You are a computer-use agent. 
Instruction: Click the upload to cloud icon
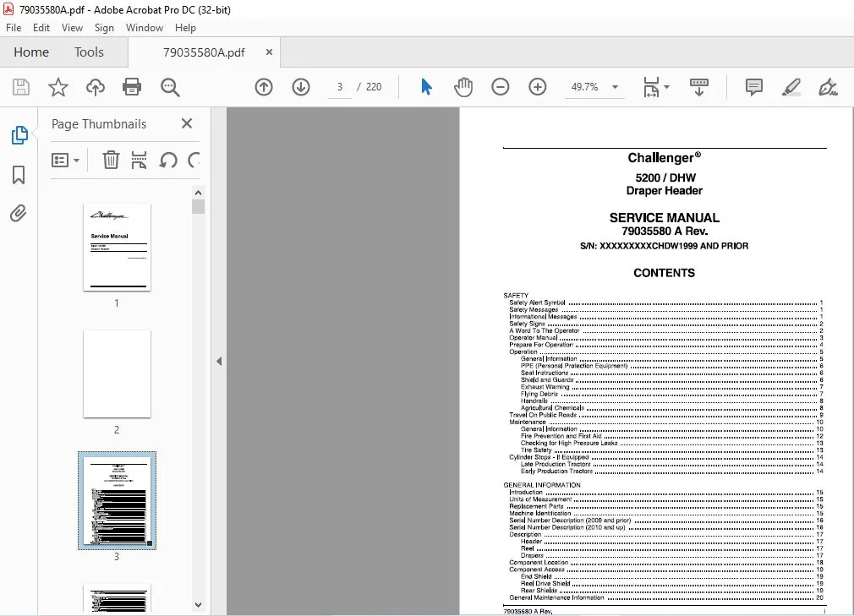coord(96,87)
